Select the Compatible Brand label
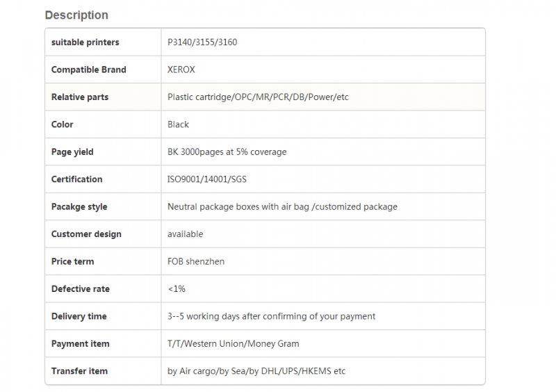 point(89,70)
